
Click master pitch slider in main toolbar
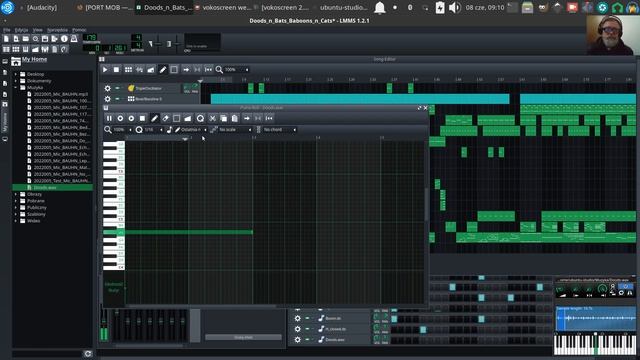(177, 43)
